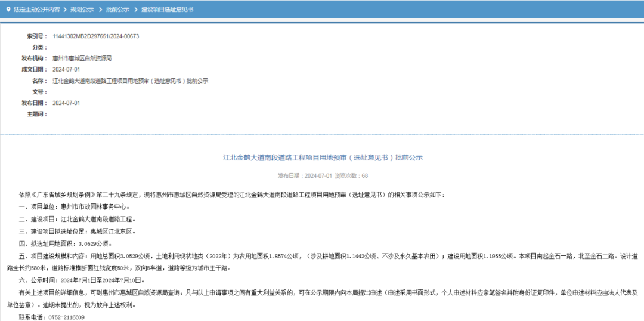
Task: Open the 名称 field project title link
Action: click(130, 81)
